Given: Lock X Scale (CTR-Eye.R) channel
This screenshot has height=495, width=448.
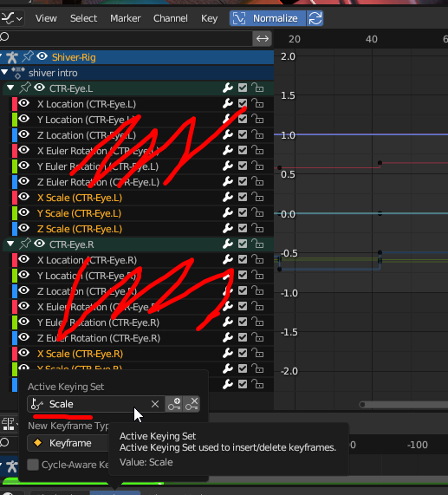Looking at the screenshot, I should [x=257, y=353].
